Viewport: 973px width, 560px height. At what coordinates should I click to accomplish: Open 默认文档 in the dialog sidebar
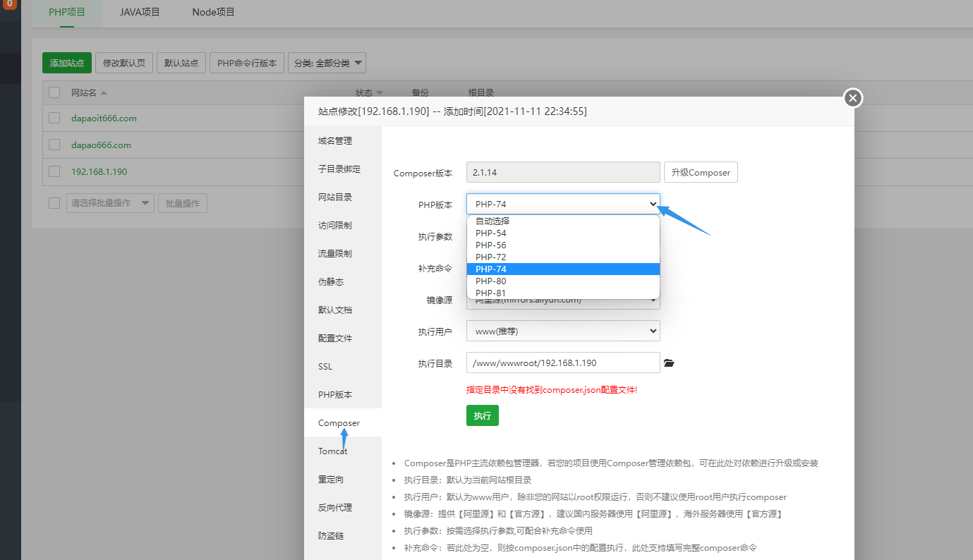click(x=343, y=310)
